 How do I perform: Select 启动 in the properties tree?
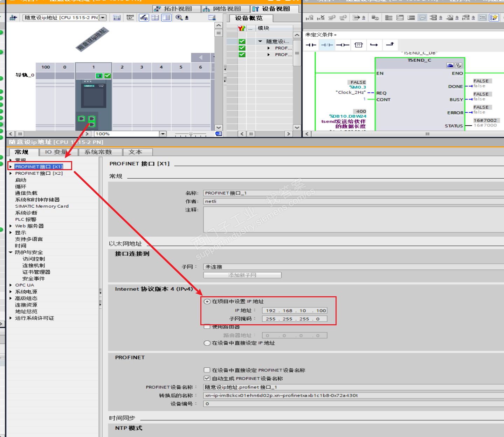(21, 180)
